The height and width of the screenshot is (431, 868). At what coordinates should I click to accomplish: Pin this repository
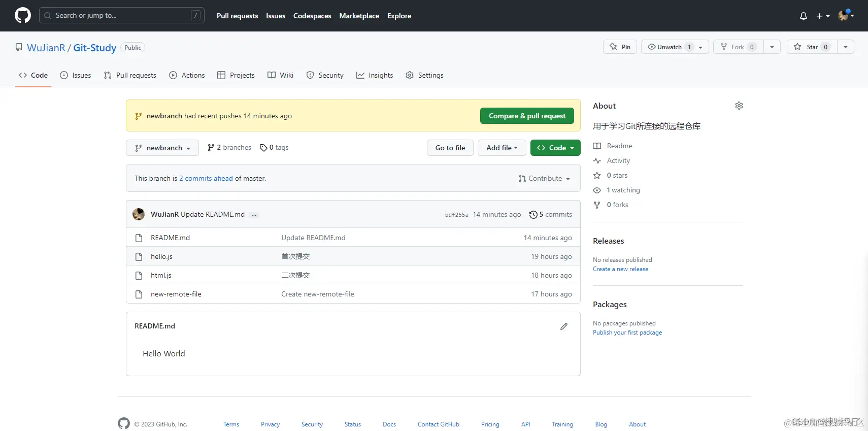620,47
